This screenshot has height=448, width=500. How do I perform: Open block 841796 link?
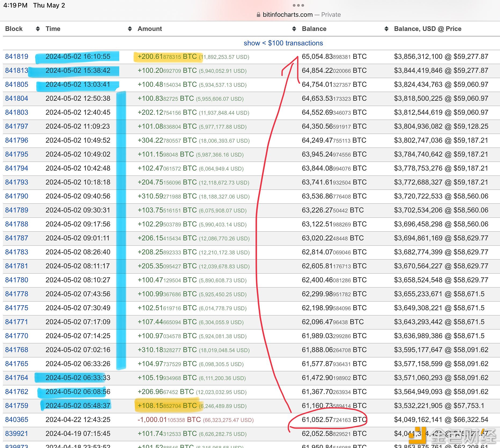[17, 140]
